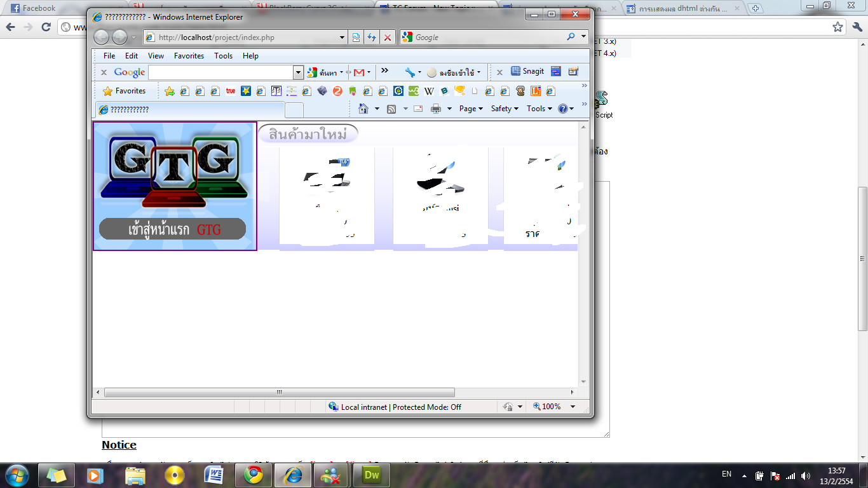Click the EN language indicator in the taskbar

point(726,474)
